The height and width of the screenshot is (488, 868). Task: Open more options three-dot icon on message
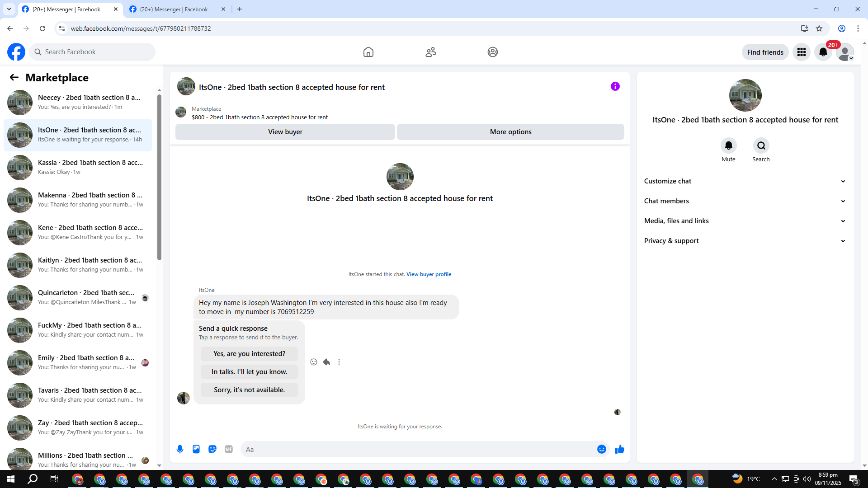(339, 362)
